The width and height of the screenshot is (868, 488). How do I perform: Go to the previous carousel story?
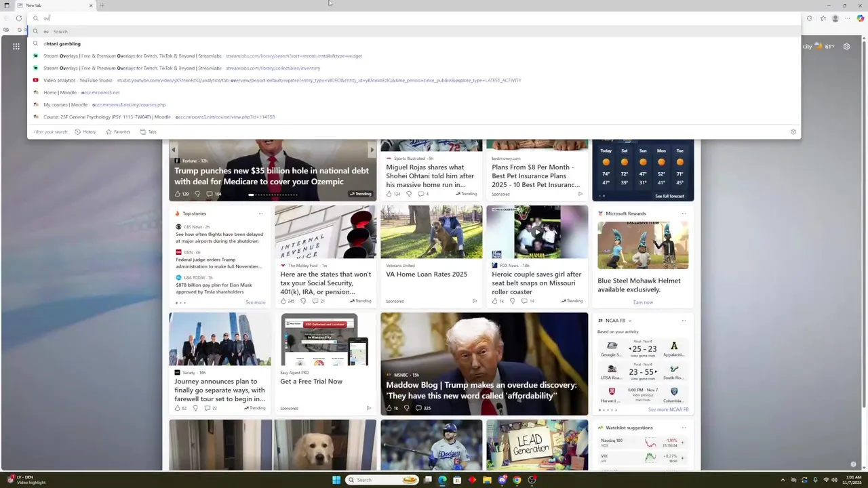point(174,149)
